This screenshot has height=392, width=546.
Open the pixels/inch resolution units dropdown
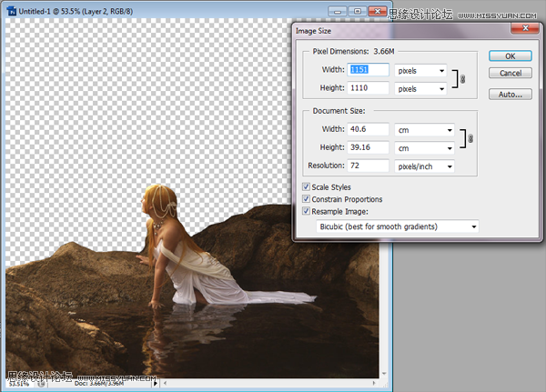point(424,166)
